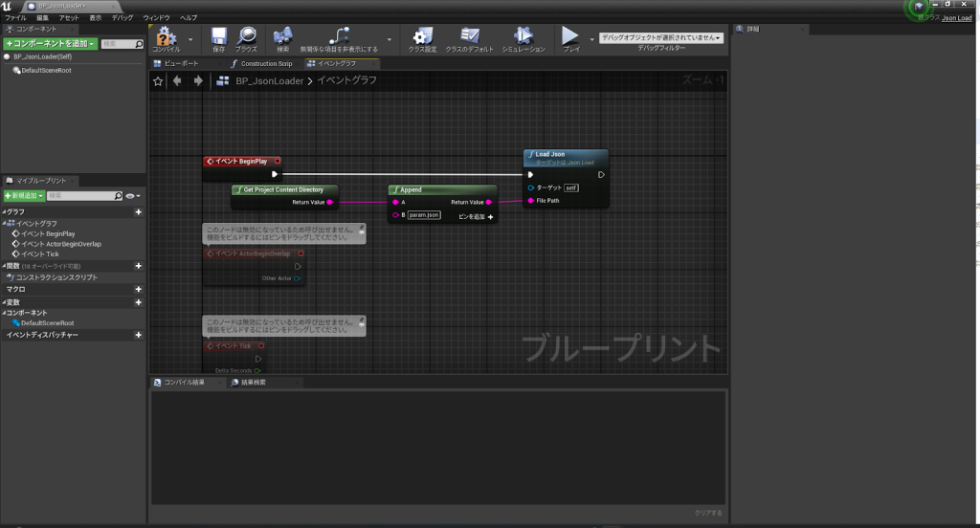
Task: Open クラス設定 (Class Settings) icon
Action: click(x=423, y=38)
